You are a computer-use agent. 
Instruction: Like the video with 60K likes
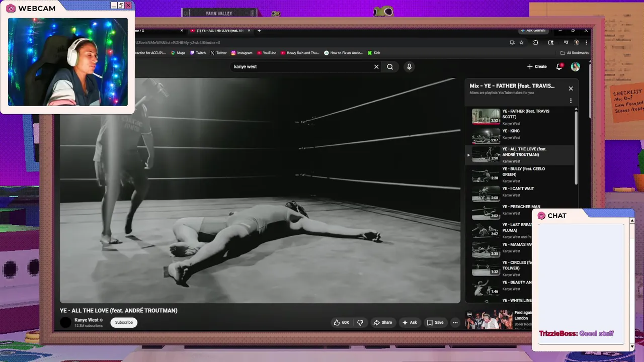[342, 322]
